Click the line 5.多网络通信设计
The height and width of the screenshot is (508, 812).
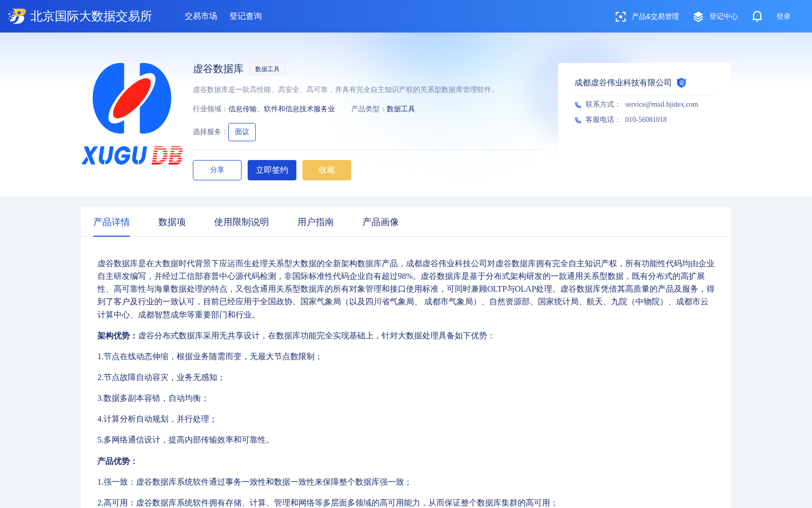pyautogui.click(x=186, y=440)
